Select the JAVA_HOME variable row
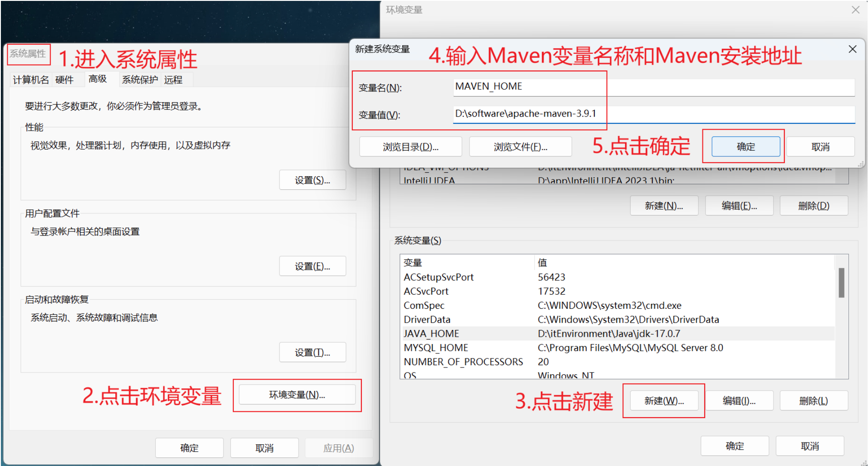Viewport: 868px width, 466px height. coord(617,334)
